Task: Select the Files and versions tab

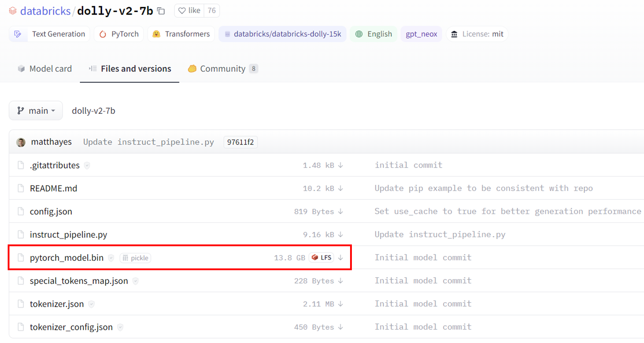Action: click(x=130, y=69)
